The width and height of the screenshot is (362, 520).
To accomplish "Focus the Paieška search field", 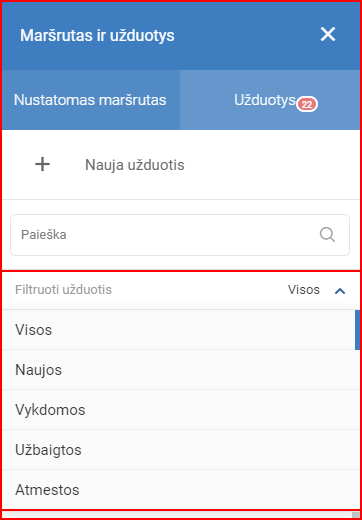I will [180, 235].
